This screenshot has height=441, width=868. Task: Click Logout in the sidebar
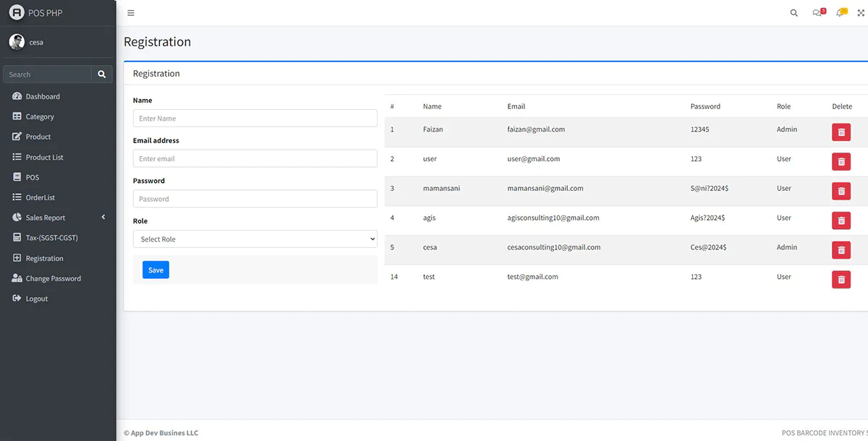(36, 299)
